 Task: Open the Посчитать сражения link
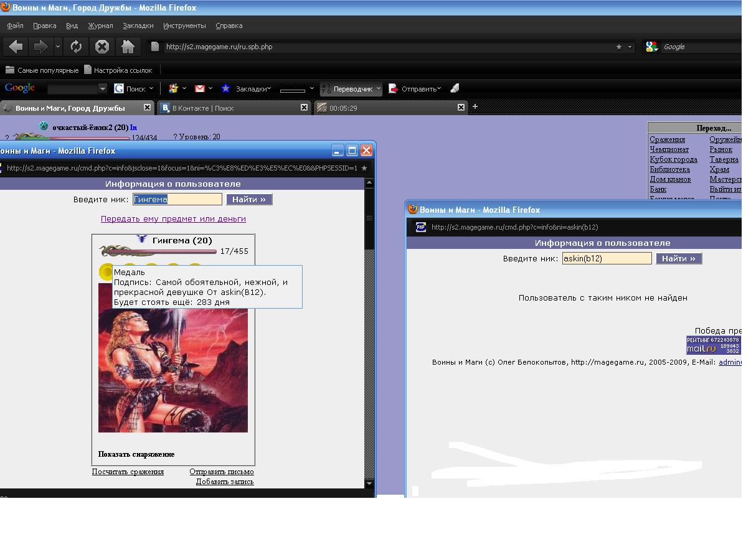[128, 472]
